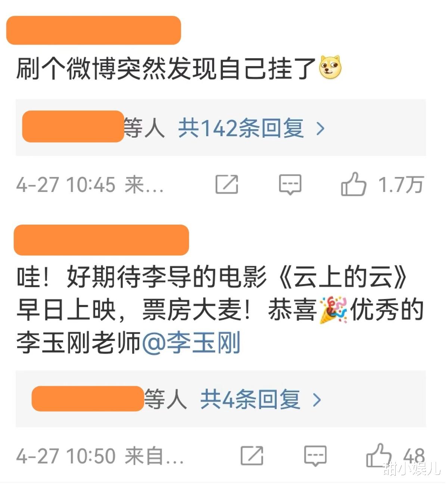Tap repost icon on second comment
Viewport: 448px width, 485px height.
[252, 456]
